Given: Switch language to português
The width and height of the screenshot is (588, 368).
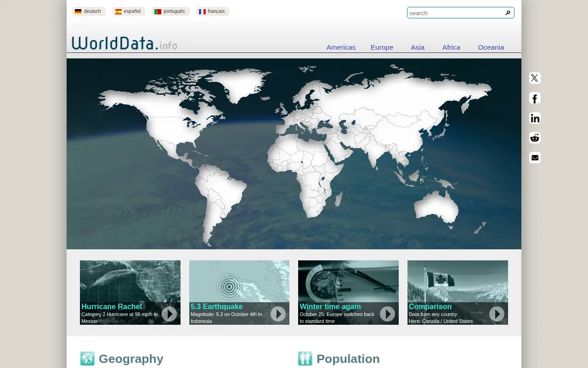Looking at the screenshot, I should (170, 11).
